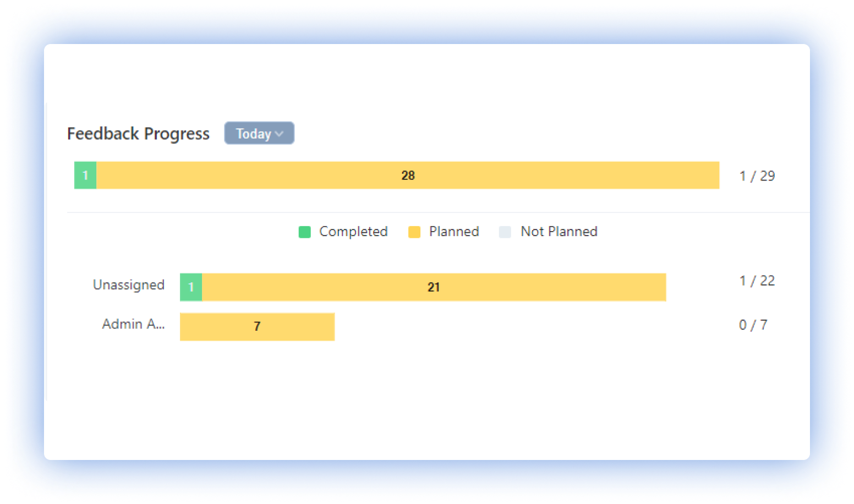
Task: Click the 1 / 29 total count
Action: pyautogui.click(x=757, y=176)
